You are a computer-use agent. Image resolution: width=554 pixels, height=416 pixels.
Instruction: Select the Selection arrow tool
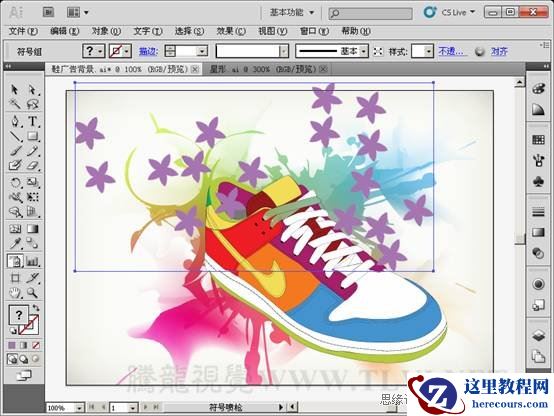[14, 89]
